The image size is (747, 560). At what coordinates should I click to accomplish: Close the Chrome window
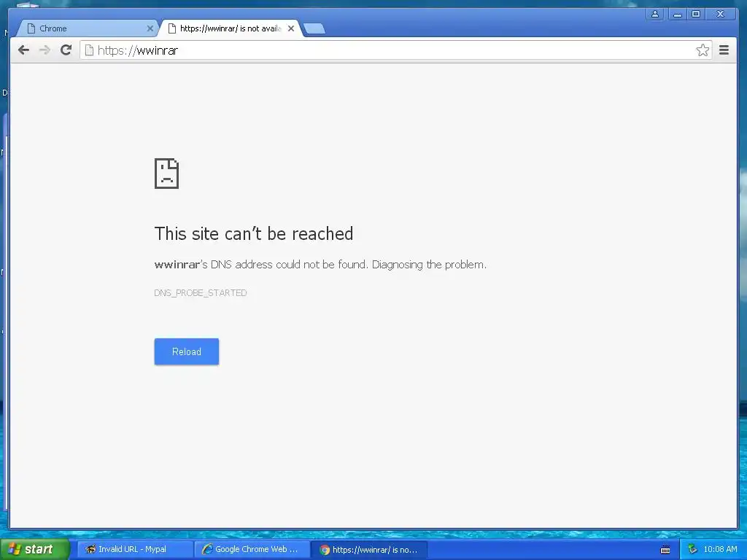[x=721, y=15]
